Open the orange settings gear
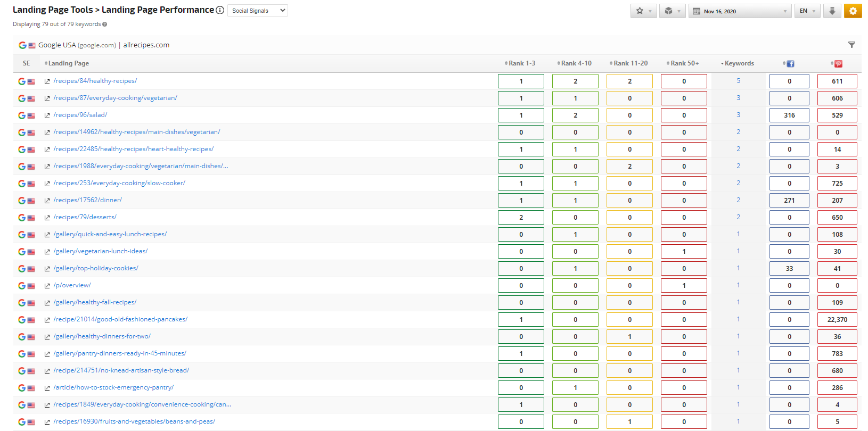This screenshot has width=868, height=431. point(853,11)
